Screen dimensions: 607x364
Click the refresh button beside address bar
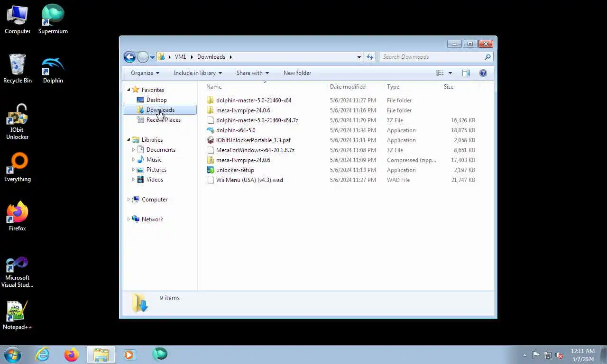point(370,57)
